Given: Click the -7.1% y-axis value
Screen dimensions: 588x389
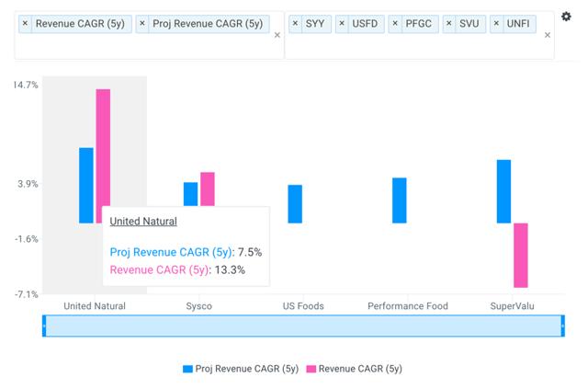Looking at the screenshot, I should point(27,294).
